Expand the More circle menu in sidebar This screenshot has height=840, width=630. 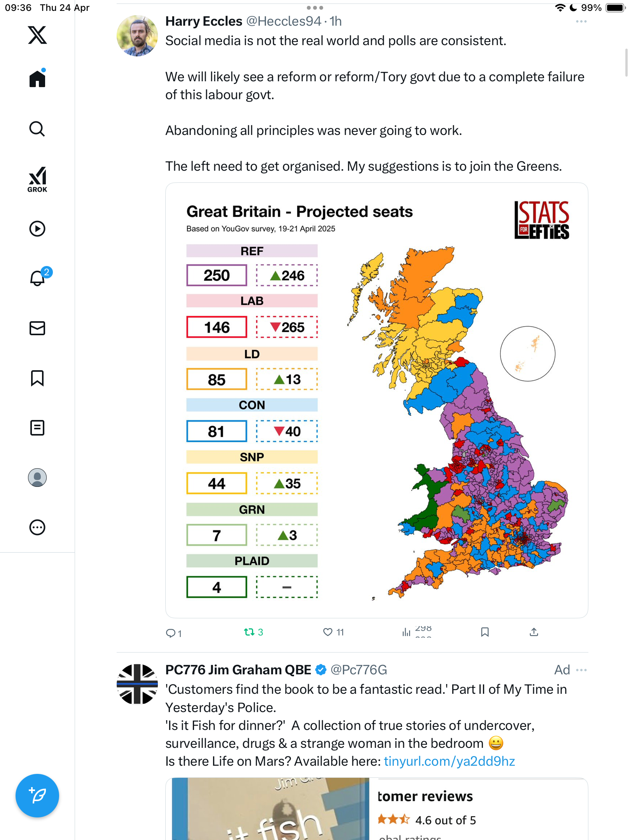[37, 527]
